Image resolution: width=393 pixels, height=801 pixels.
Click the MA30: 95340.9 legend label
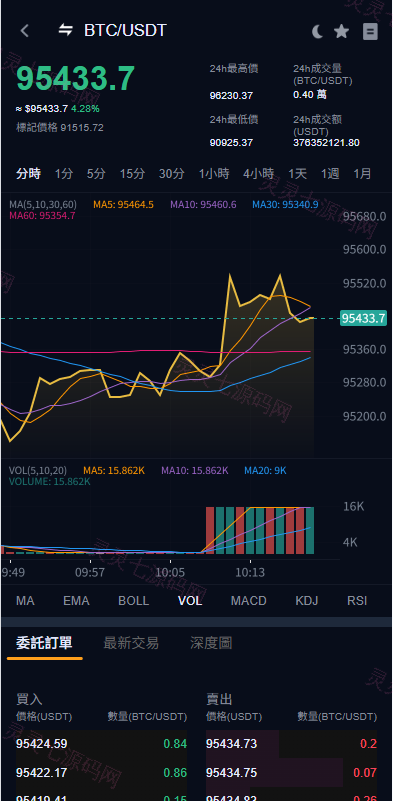pyautogui.click(x=285, y=205)
